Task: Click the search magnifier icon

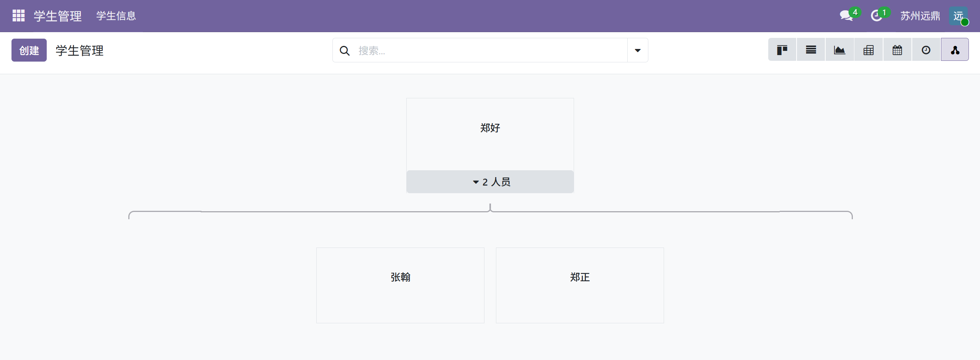Action: coord(345,50)
